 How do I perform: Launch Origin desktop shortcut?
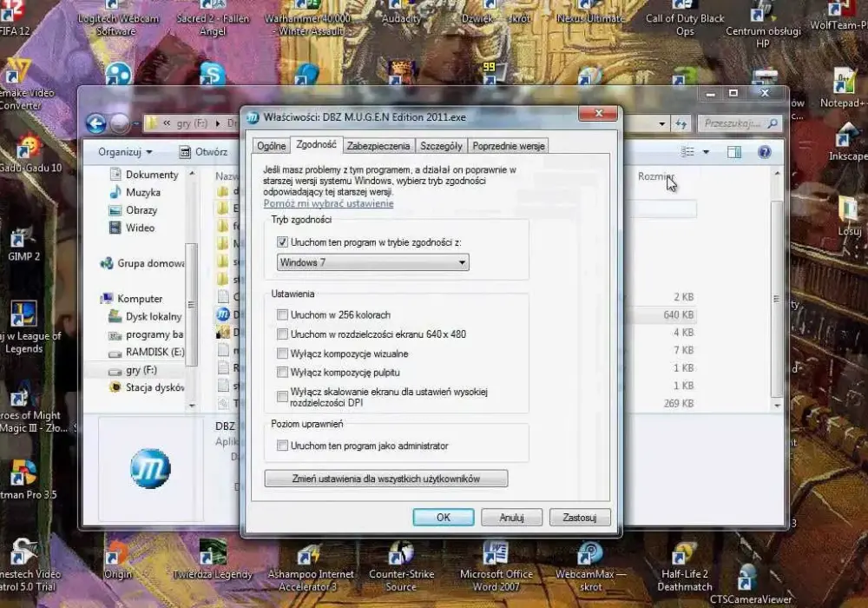pos(117,560)
